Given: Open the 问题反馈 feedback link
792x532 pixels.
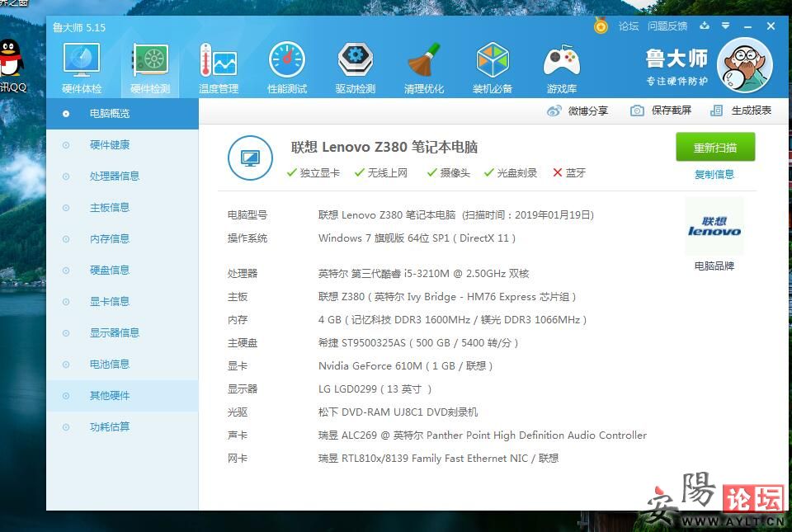Looking at the screenshot, I should pyautogui.click(x=667, y=26).
